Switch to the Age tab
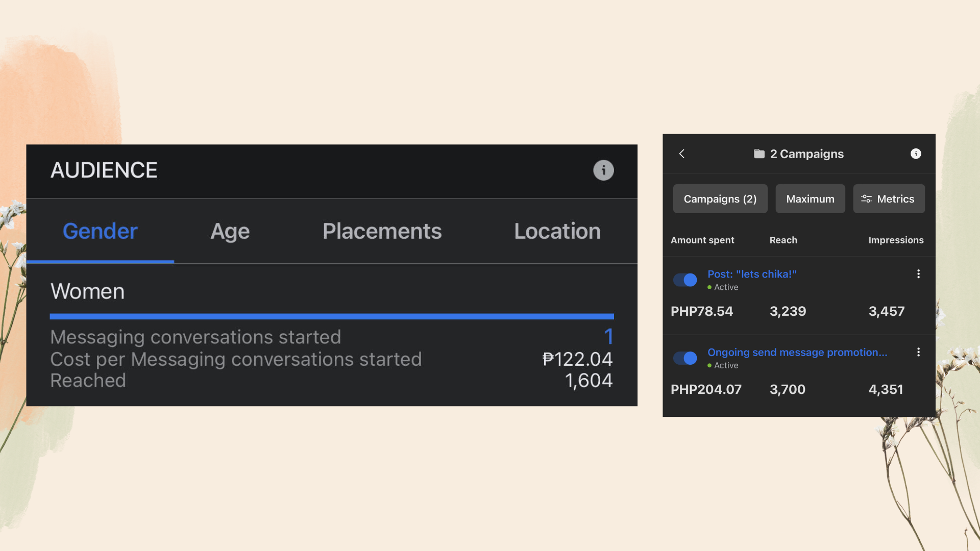The width and height of the screenshot is (980, 551). [x=230, y=231]
